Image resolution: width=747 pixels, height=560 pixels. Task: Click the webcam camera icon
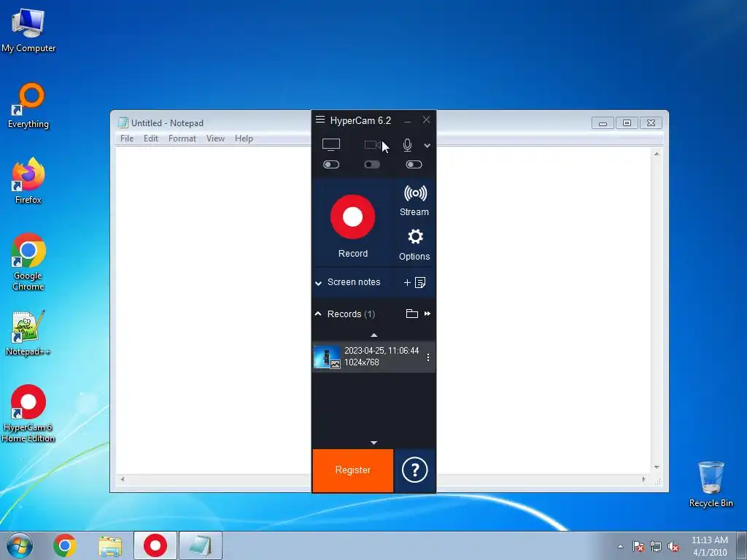pyautogui.click(x=373, y=145)
